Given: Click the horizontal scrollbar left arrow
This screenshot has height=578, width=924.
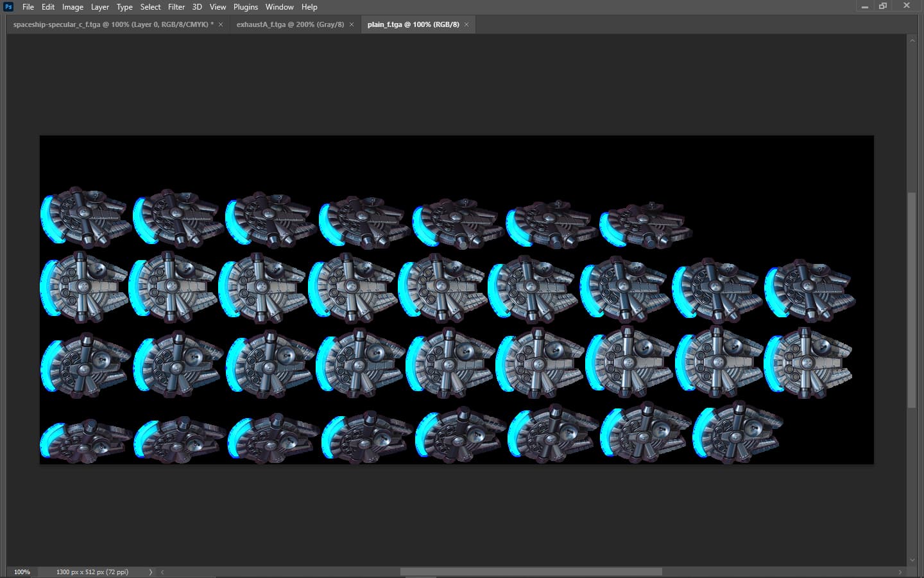Looking at the screenshot, I should point(162,572).
